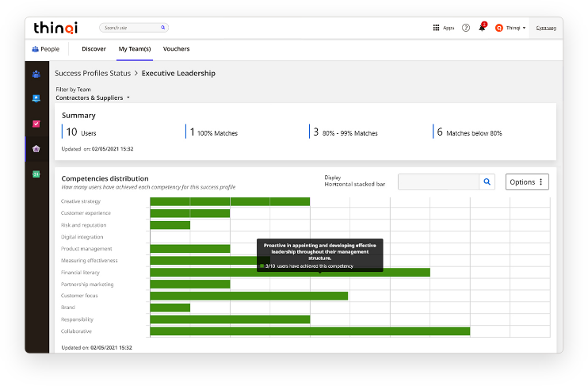Expand the Contractors & Suppliers team filter
588x386 pixels.
[x=93, y=97]
